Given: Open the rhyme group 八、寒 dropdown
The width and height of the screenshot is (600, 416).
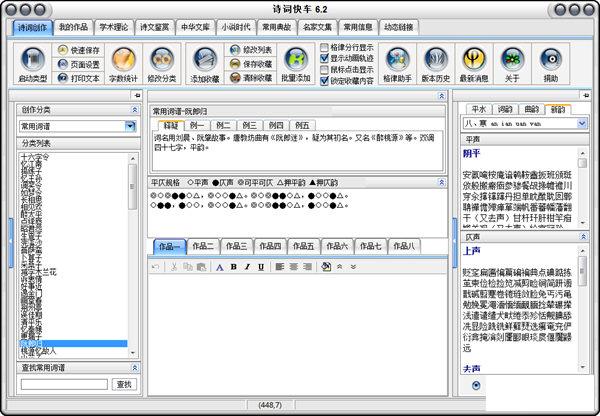Looking at the screenshot, I should click(582, 123).
